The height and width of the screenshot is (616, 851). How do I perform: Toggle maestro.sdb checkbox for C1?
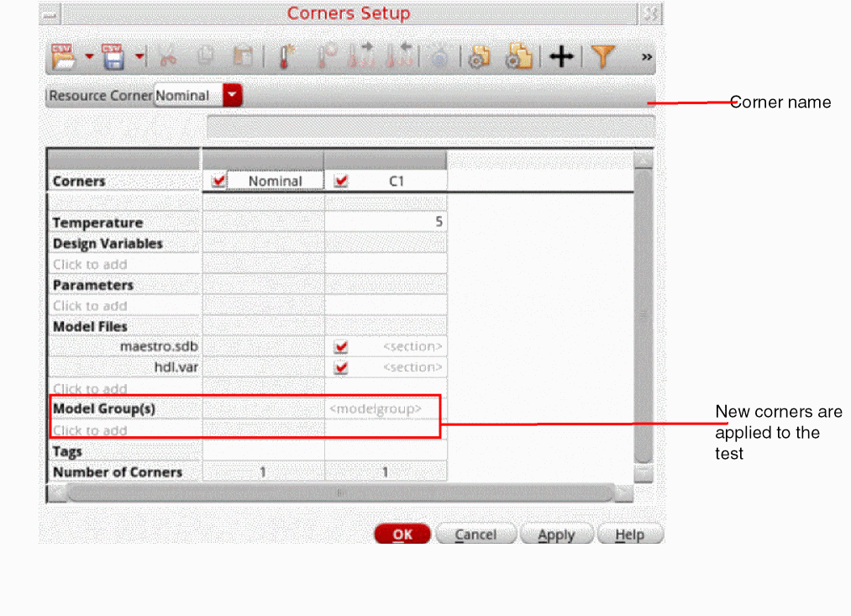click(341, 346)
